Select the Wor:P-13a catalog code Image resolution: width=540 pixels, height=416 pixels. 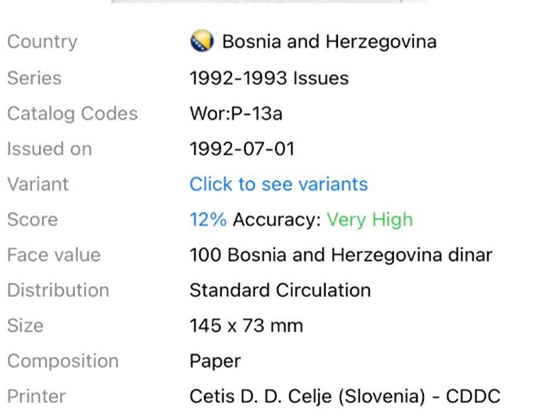pos(236,114)
